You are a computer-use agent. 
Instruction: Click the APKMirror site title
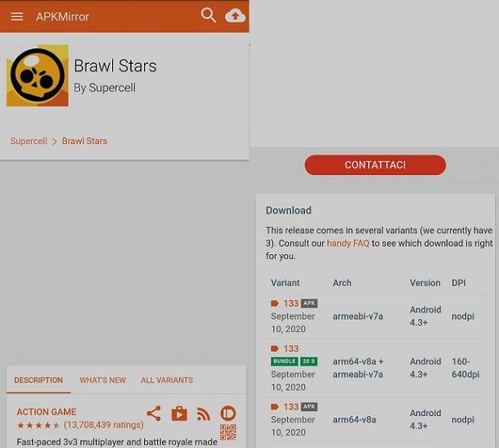tap(62, 16)
